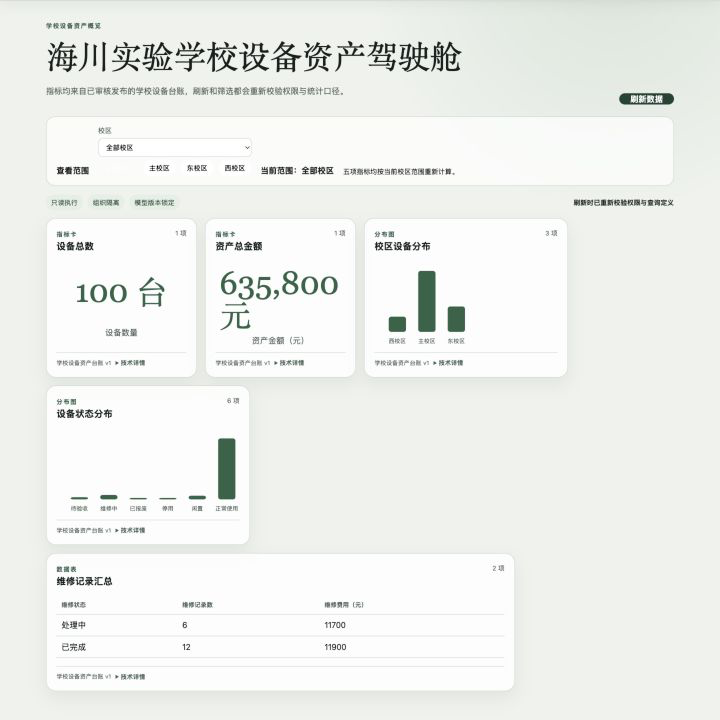Viewport: 720px width, 720px height.
Task: Click the 设备总数 card title
Action: click(x=75, y=246)
